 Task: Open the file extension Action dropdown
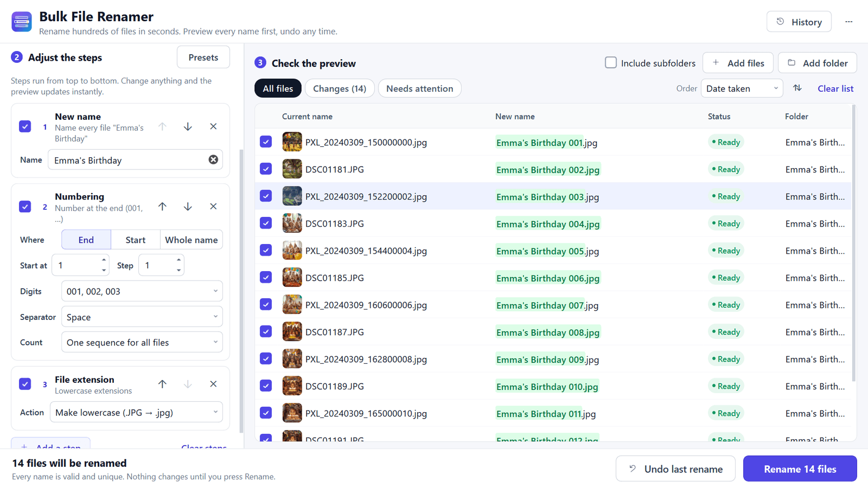click(136, 412)
